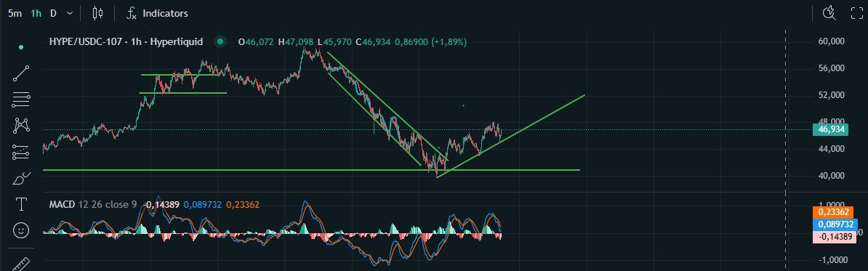Click the MACD indicator label
The height and width of the screenshot is (271, 868).
pyautogui.click(x=62, y=205)
